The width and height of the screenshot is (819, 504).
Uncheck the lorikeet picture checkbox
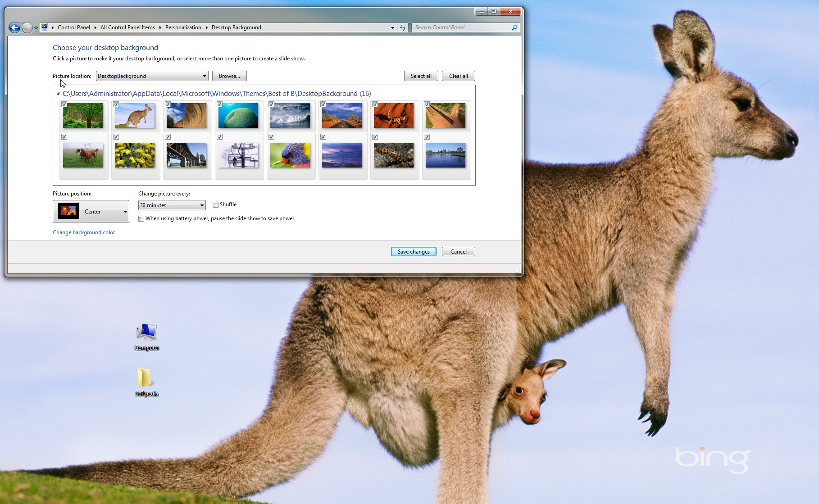(272, 137)
